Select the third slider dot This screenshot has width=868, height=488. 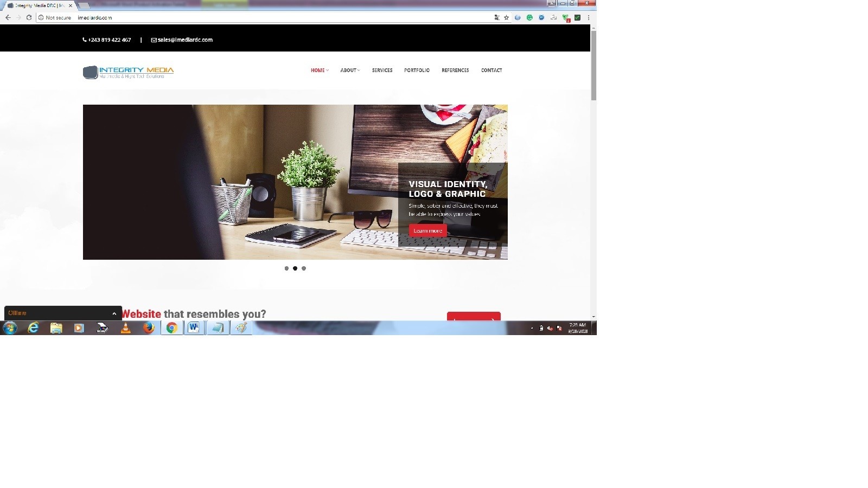[304, 268]
